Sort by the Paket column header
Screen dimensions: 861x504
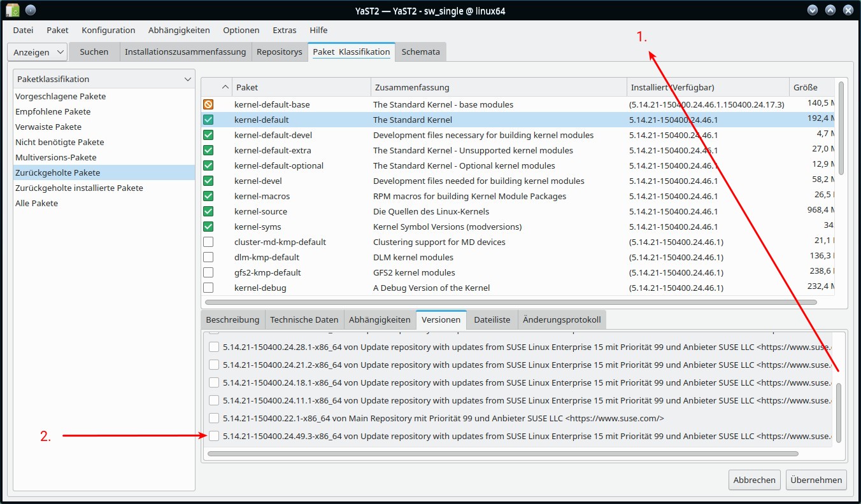pos(301,87)
